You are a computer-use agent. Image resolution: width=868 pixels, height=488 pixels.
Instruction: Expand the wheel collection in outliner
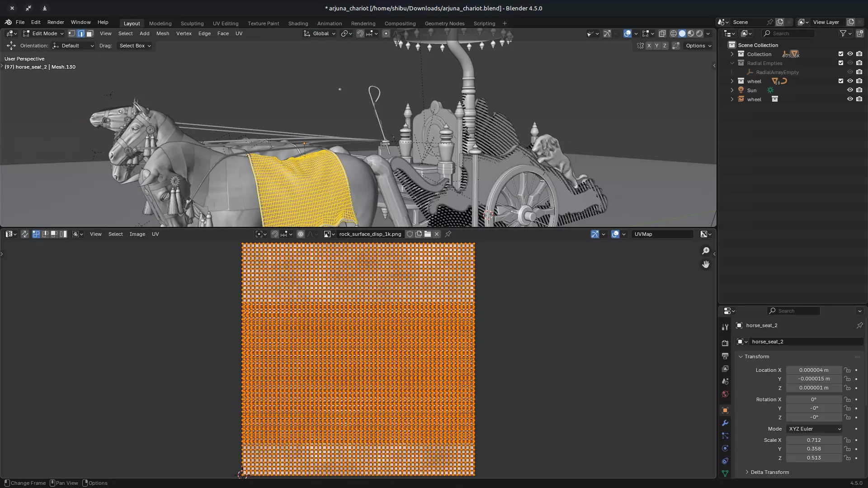(x=732, y=81)
